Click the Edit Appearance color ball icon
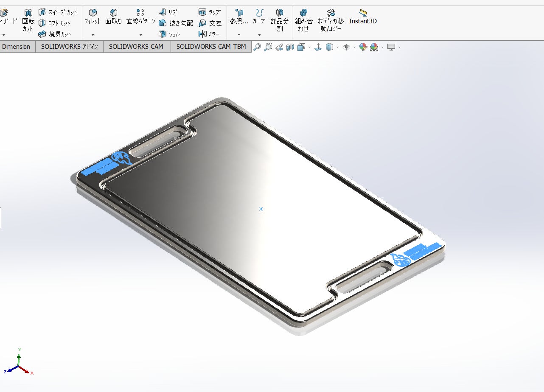This screenshot has width=544, height=392. click(x=363, y=47)
